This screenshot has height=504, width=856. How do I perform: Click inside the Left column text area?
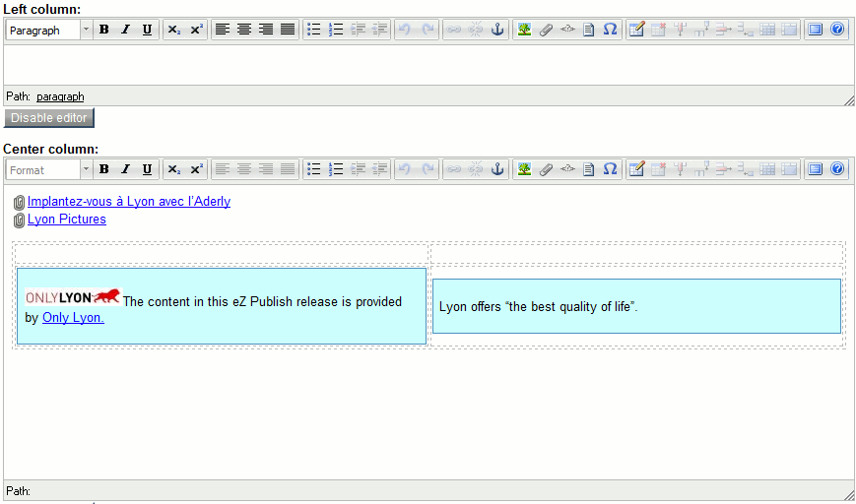point(428,64)
